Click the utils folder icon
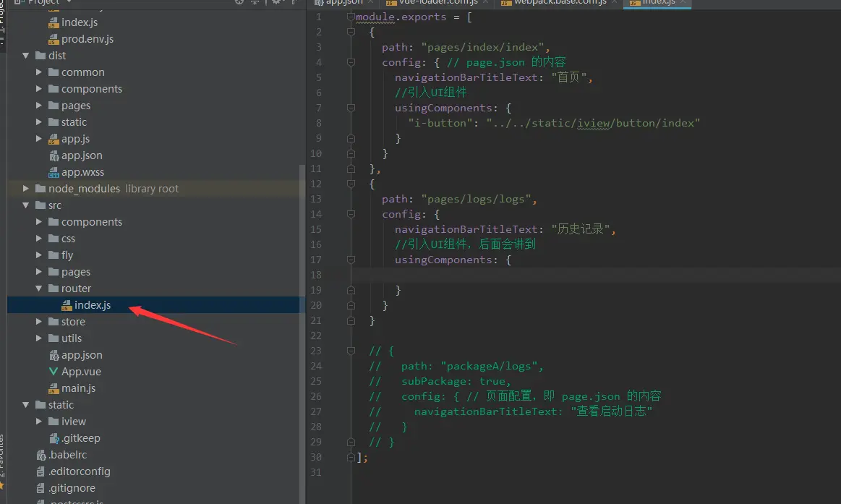Screen dimensions: 841x504 pos(53,338)
